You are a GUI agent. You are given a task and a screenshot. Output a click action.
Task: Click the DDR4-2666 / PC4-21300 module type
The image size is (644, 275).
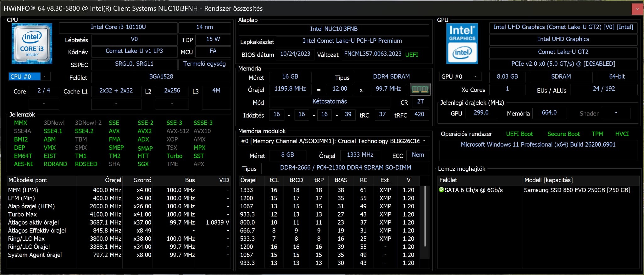point(346,168)
